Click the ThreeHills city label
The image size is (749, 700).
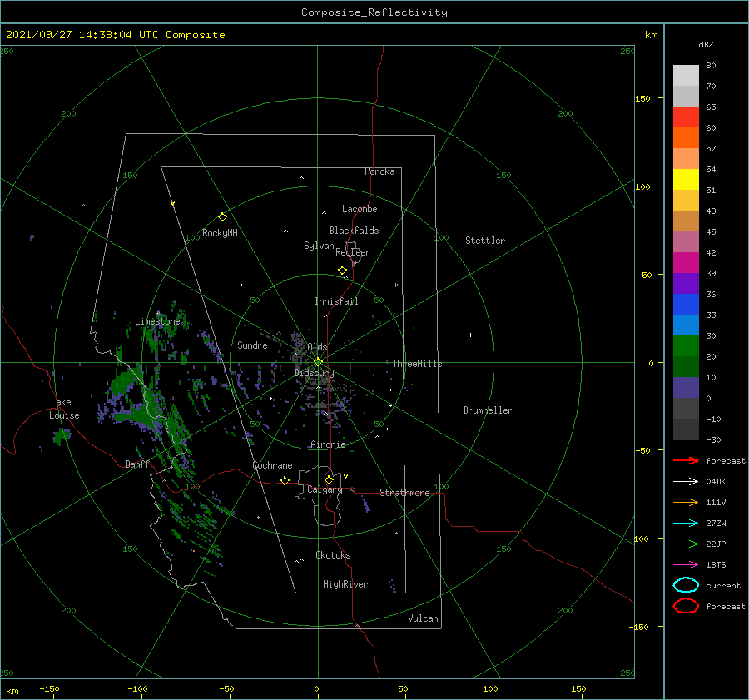tap(417, 364)
